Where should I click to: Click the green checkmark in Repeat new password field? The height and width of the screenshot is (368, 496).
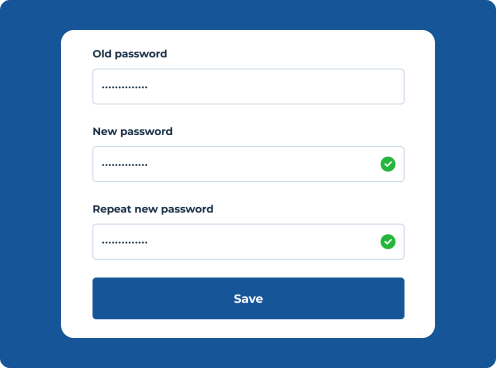click(388, 242)
